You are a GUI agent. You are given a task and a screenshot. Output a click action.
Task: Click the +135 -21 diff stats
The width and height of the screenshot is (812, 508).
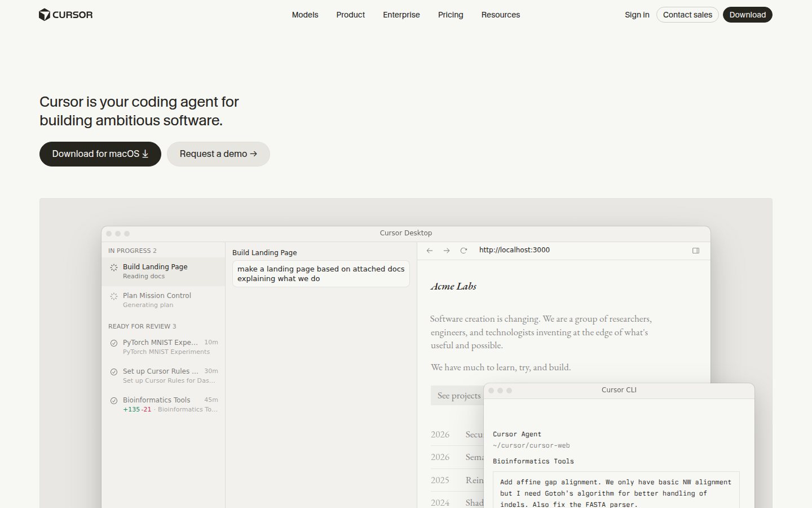coord(137,410)
